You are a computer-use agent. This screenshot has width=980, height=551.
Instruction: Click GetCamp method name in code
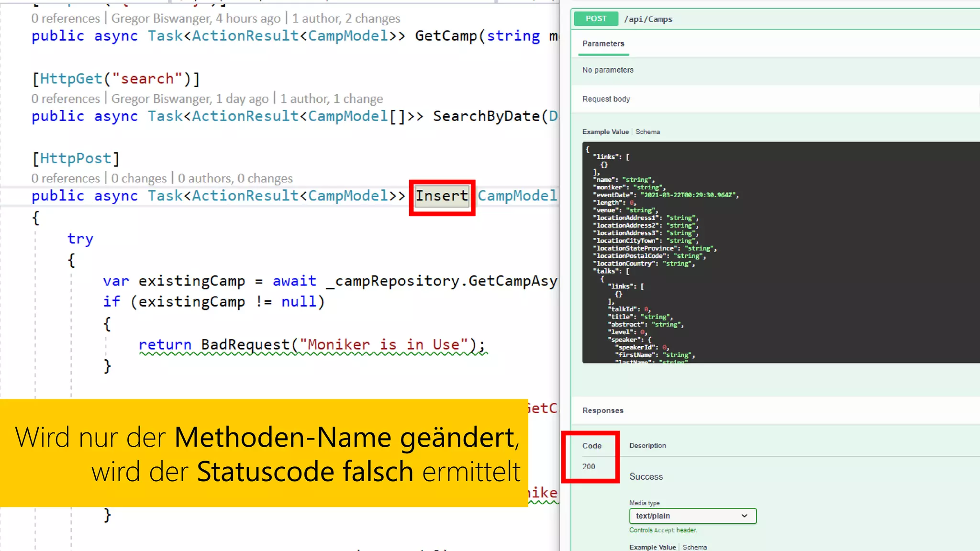point(446,36)
